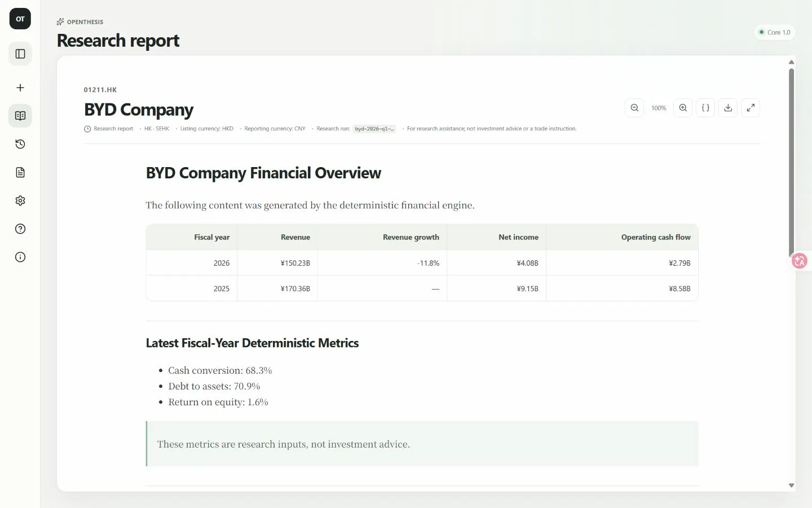This screenshot has height=508, width=812.
Task: Click the BYD Company Financial Overview heading
Action: 263,173
